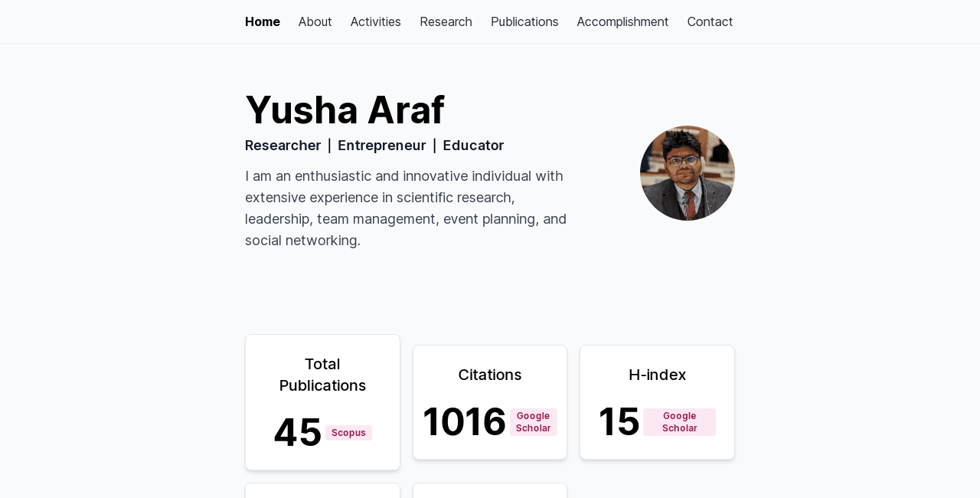
Task: Open the Contact section
Action: [x=710, y=21]
